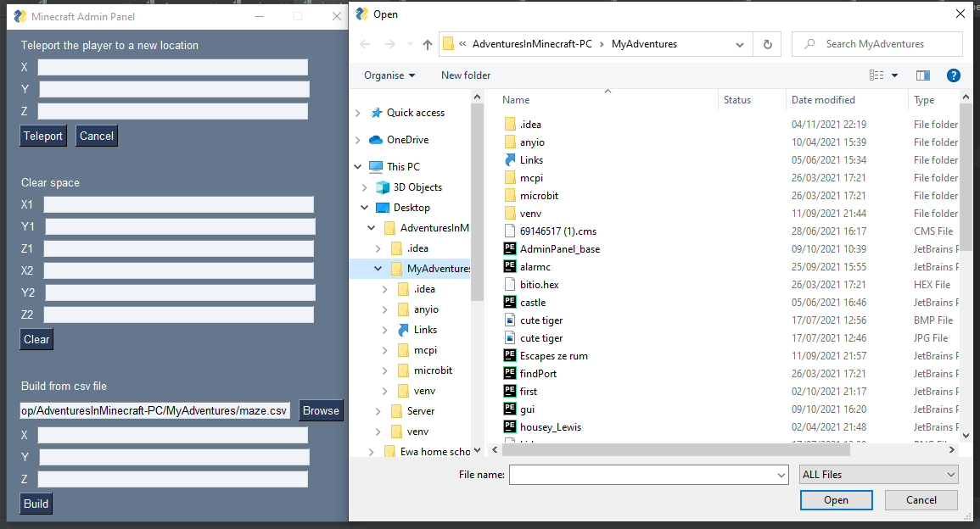Screen dimensions: 980x529
Task: Open the Organise dropdown menu
Action: coord(389,75)
